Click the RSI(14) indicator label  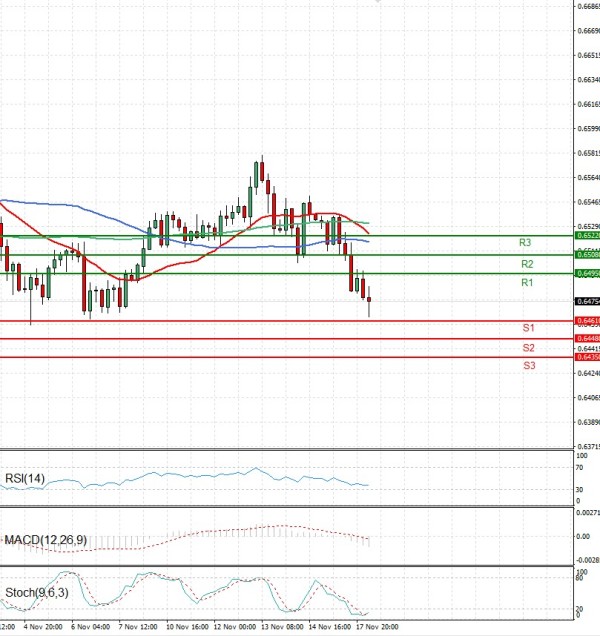point(23,478)
